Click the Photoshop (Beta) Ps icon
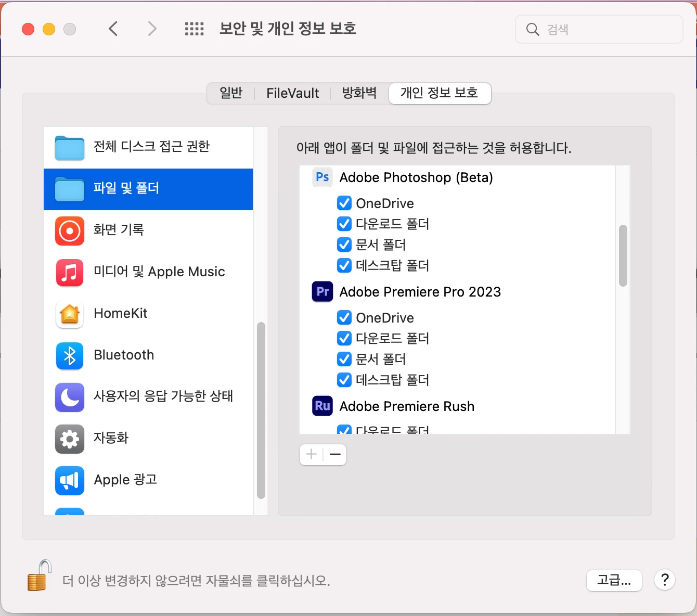 tap(322, 177)
